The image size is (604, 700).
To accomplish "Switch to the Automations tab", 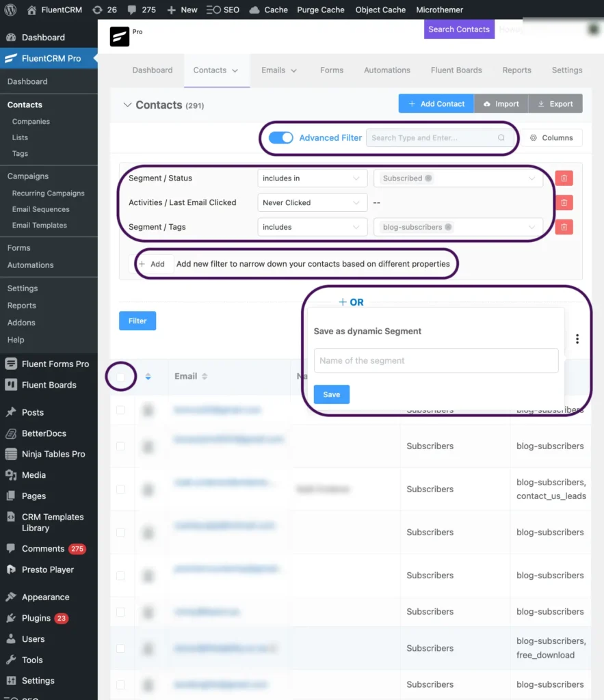I will point(387,70).
